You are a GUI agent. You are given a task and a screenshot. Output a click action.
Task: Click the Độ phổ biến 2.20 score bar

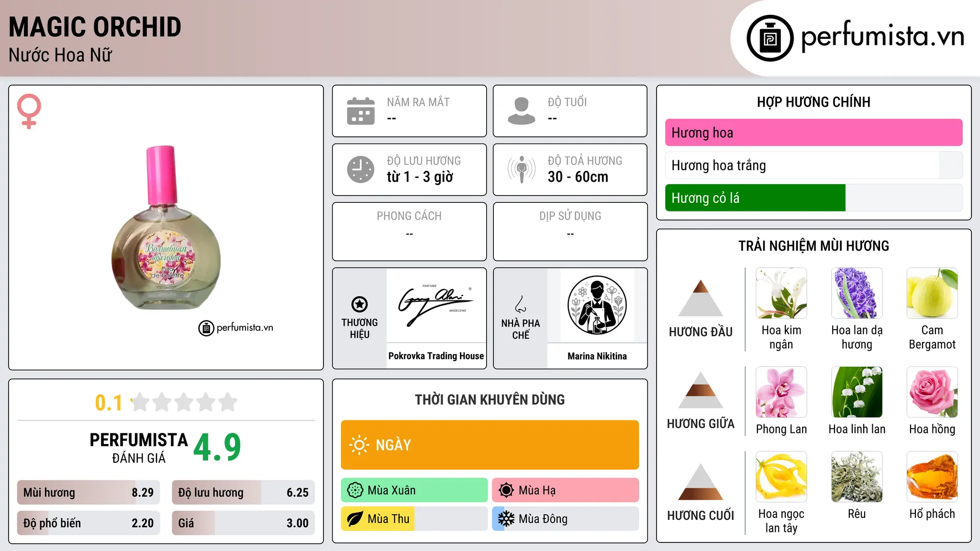pyautogui.click(x=89, y=523)
